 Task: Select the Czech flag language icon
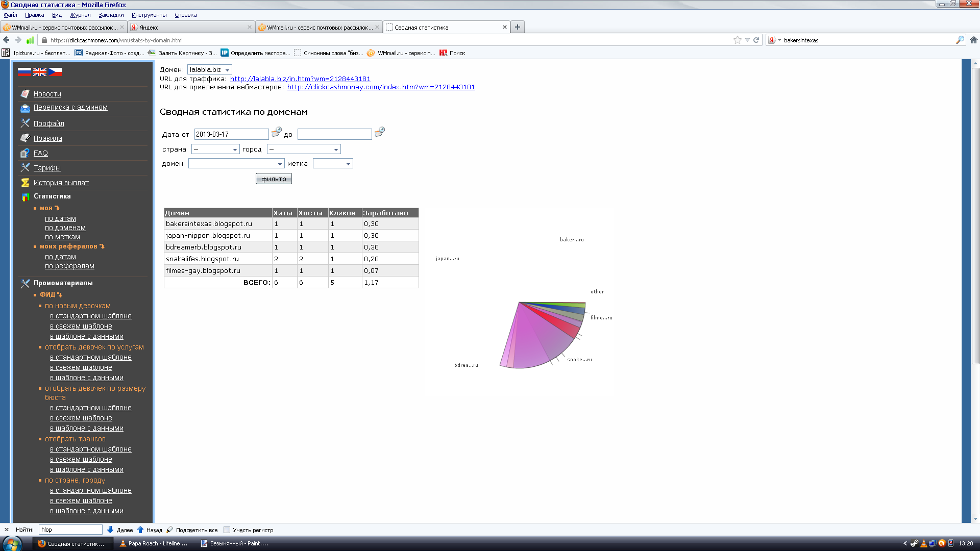point(55,72)
